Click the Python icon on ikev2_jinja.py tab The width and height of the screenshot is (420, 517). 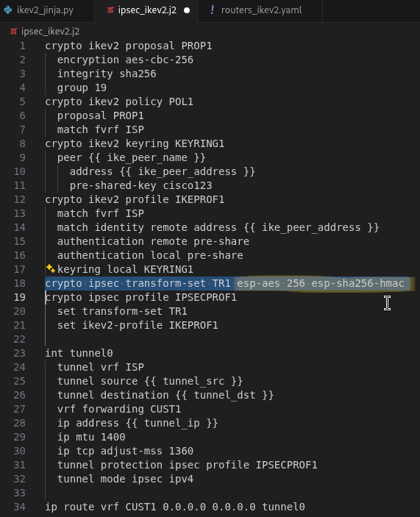pyautogui.click(x=8, y=10)
